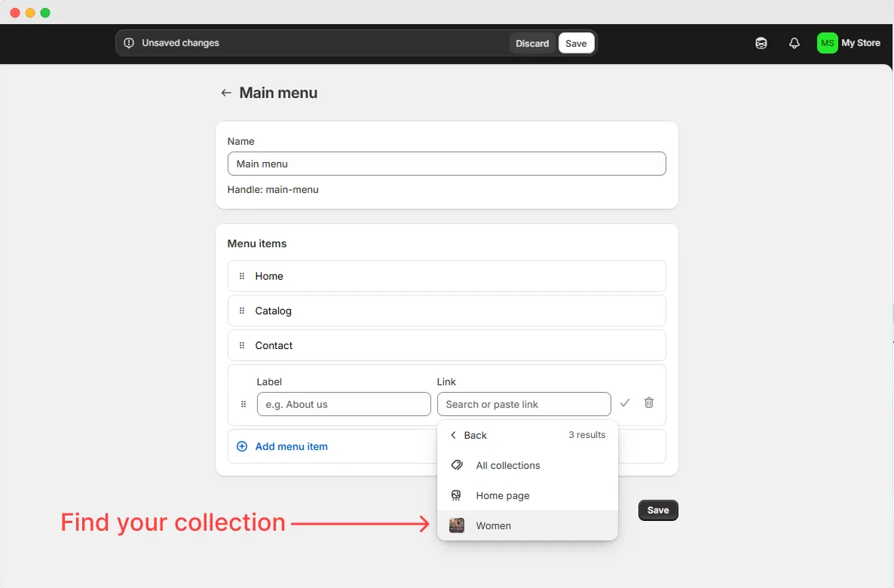Screen dimensions: 894x588
Task: Select the Women collection from results
Action: pos(494,525)
